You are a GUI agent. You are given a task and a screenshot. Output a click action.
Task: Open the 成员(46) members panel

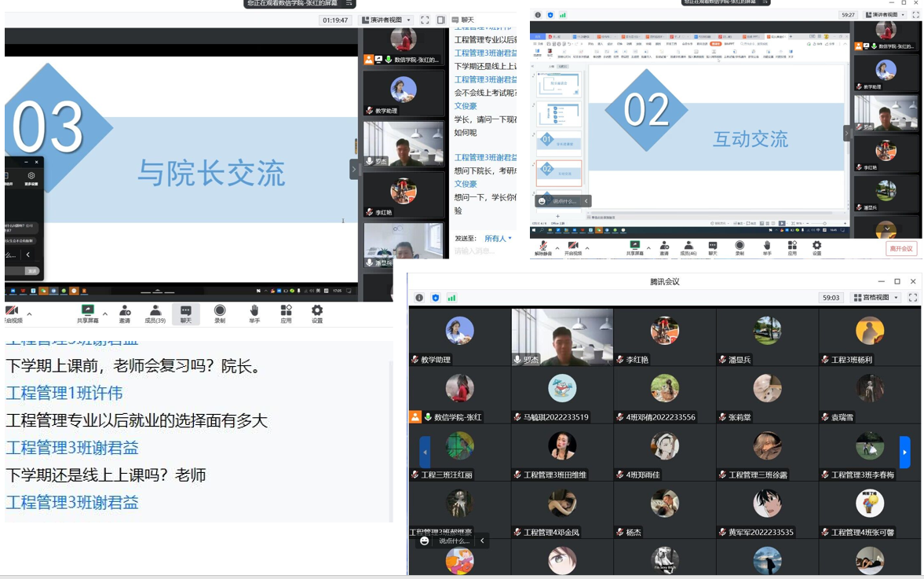pos(688,248)
